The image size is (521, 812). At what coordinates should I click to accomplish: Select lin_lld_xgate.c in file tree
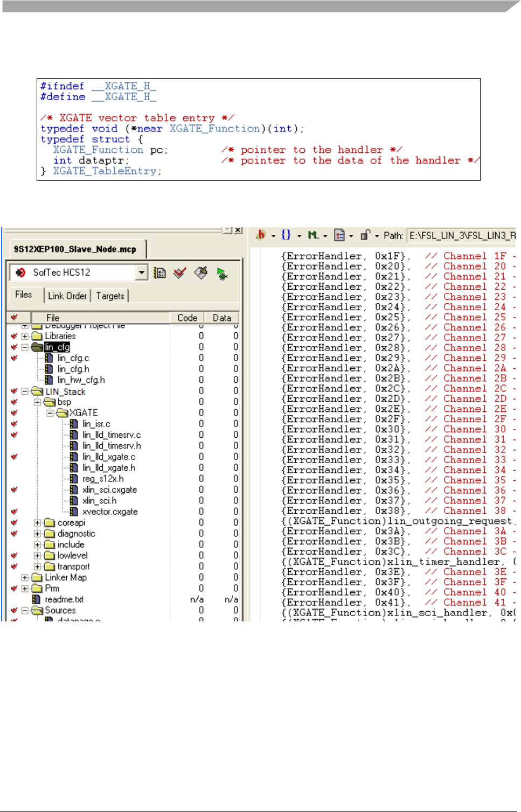108,457
